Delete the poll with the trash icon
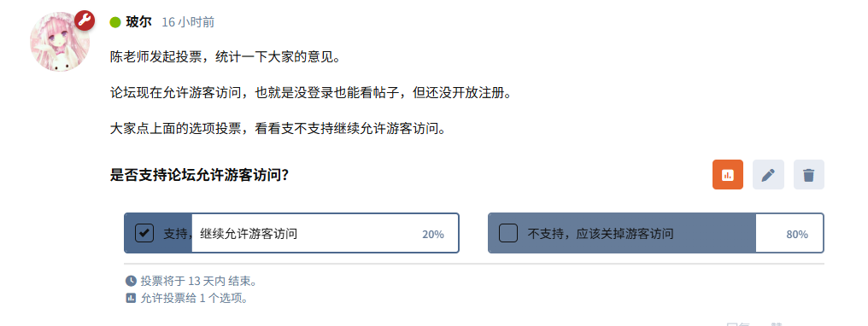 pyautogui.click(x=809, y=175)
